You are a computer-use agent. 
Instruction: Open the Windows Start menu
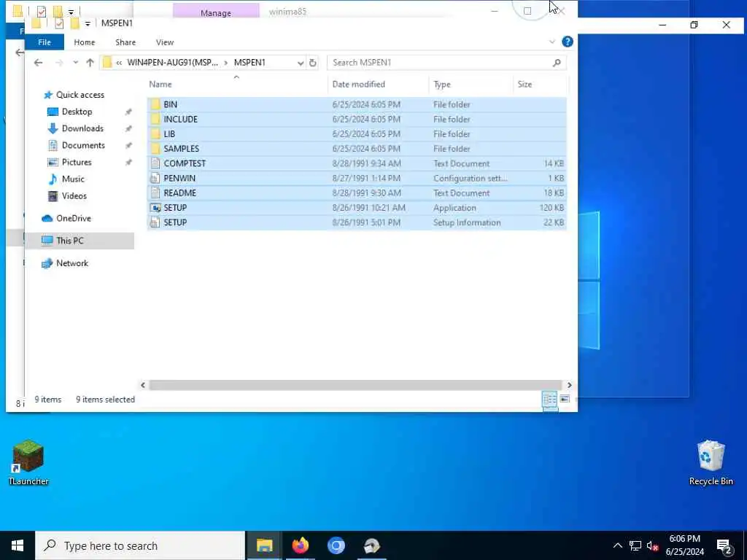[x=18, y=545]
